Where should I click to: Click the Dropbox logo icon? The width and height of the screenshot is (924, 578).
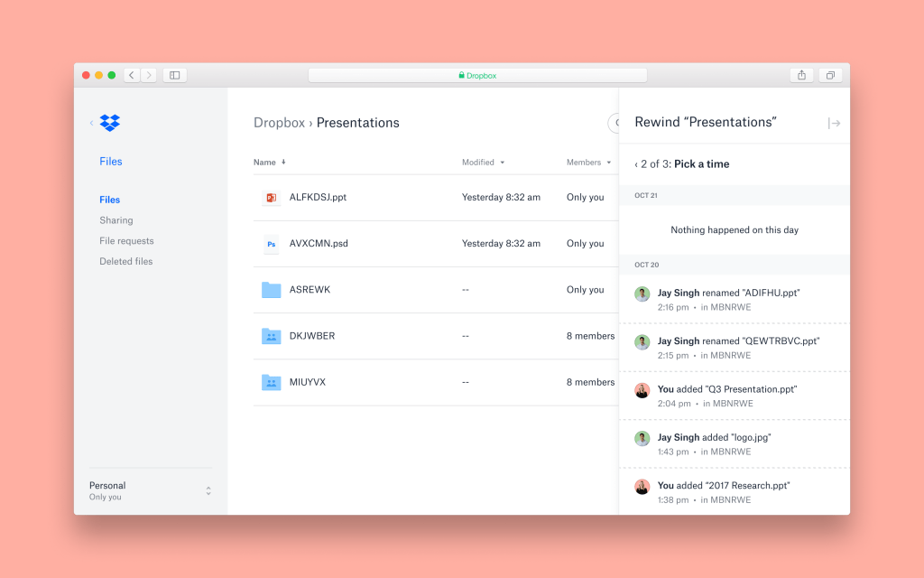110,123
